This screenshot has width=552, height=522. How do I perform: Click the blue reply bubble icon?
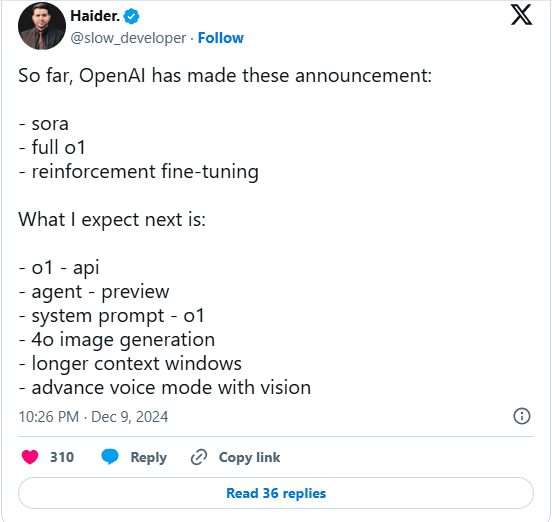coord(110,457)
